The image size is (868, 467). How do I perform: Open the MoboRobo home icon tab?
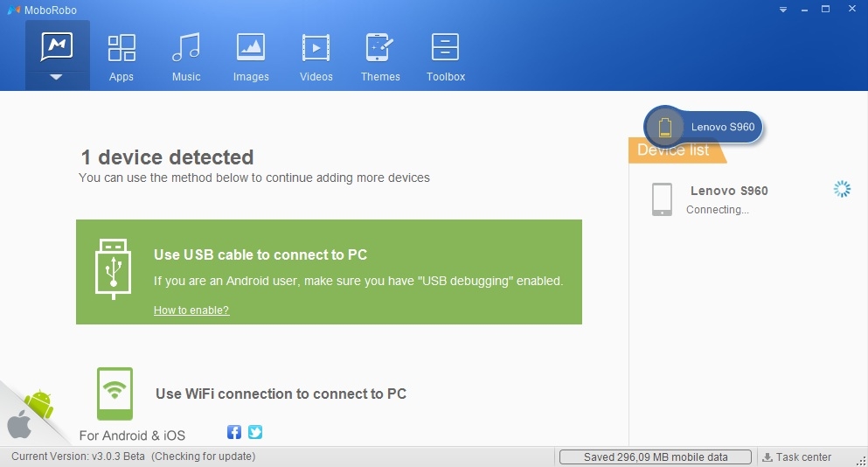[57, 47]
